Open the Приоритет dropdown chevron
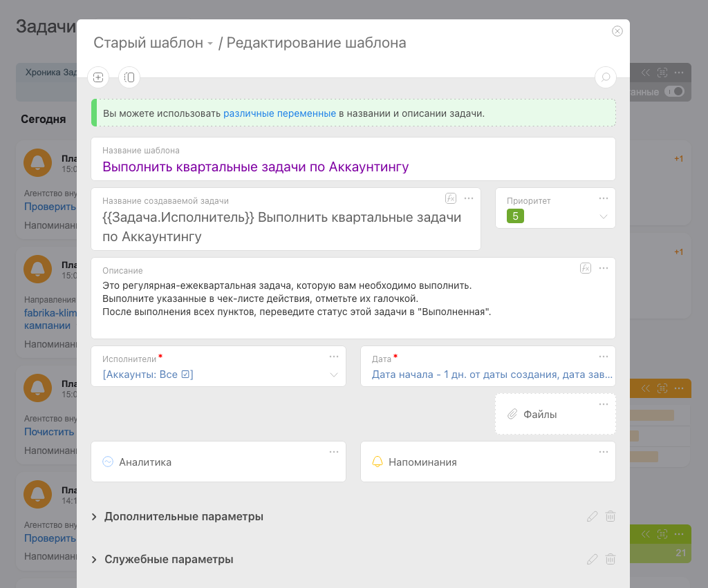This screenshot has width=708, height=588. click(603, 216)
